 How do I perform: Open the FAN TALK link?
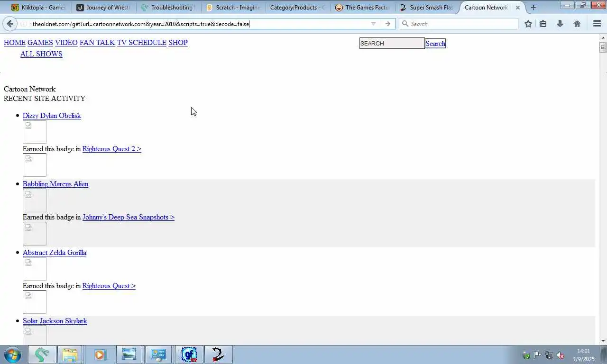click(x=97, y=43)
